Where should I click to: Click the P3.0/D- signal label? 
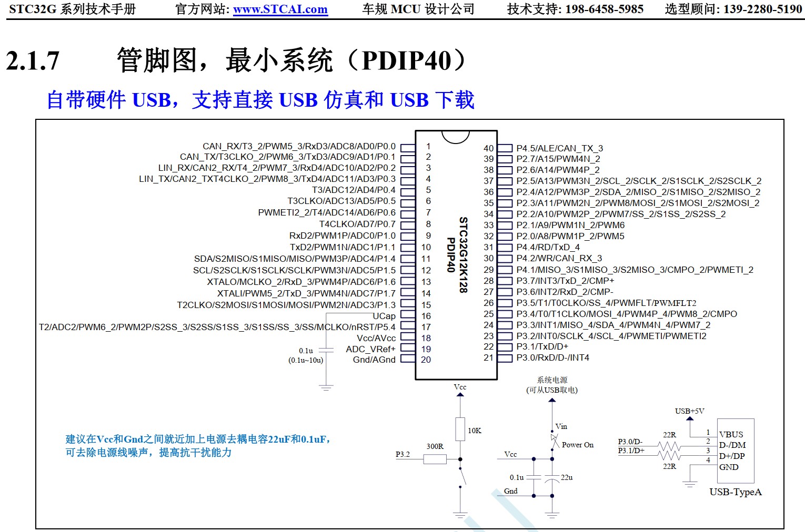[x=630, y=442]
